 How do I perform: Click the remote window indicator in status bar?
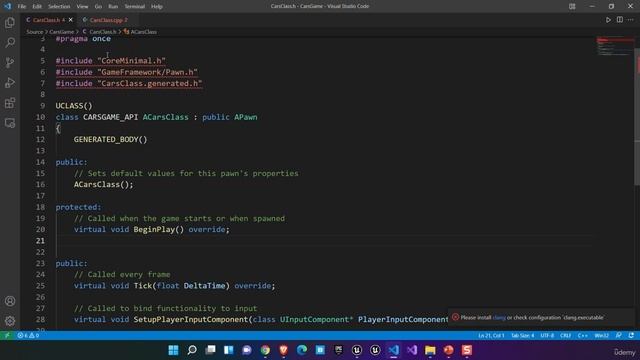click(x=7, y=336)
